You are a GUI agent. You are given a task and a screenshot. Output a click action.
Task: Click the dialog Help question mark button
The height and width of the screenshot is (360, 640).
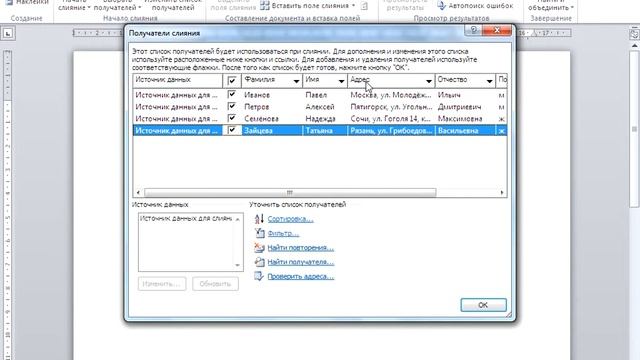tap(473, 30)
